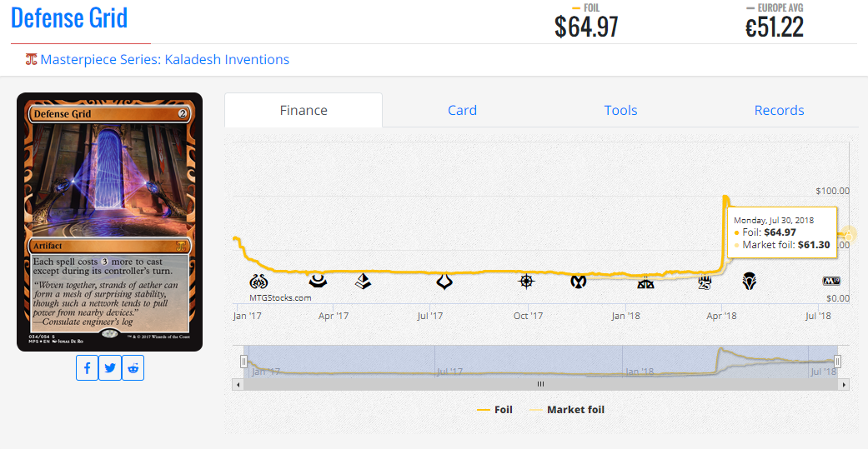Open the Tools tab
This screenshot has height=449, width=868.
click(620, 110)
